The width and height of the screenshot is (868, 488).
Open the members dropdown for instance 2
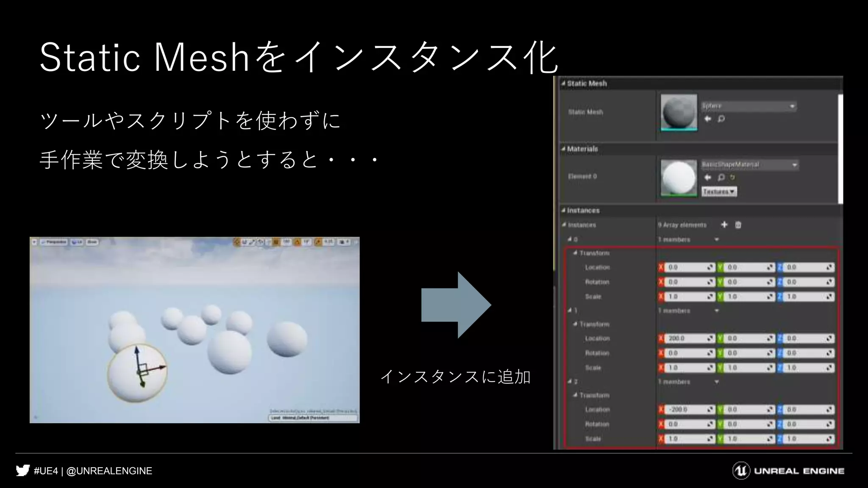pyautogui.click(x=717, y=382)
